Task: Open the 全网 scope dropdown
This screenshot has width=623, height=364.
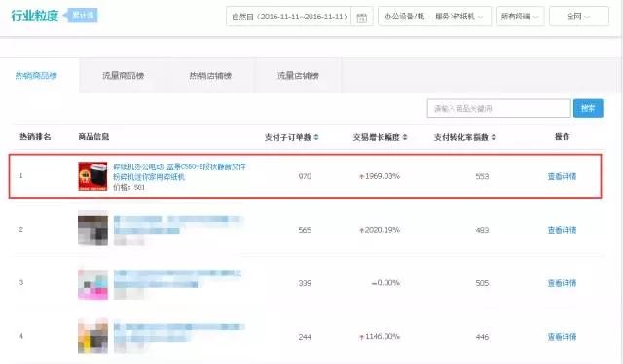Action: pos(579,17)
